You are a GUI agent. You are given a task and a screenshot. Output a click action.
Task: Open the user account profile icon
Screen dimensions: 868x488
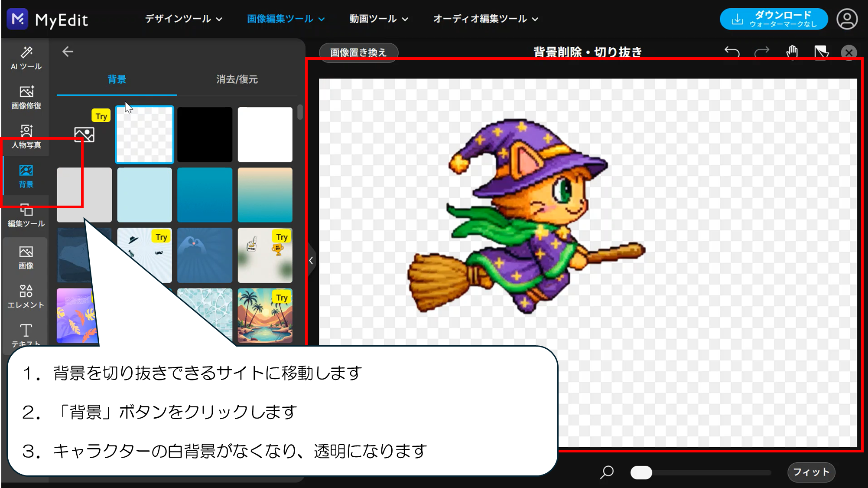click(847, 19)
